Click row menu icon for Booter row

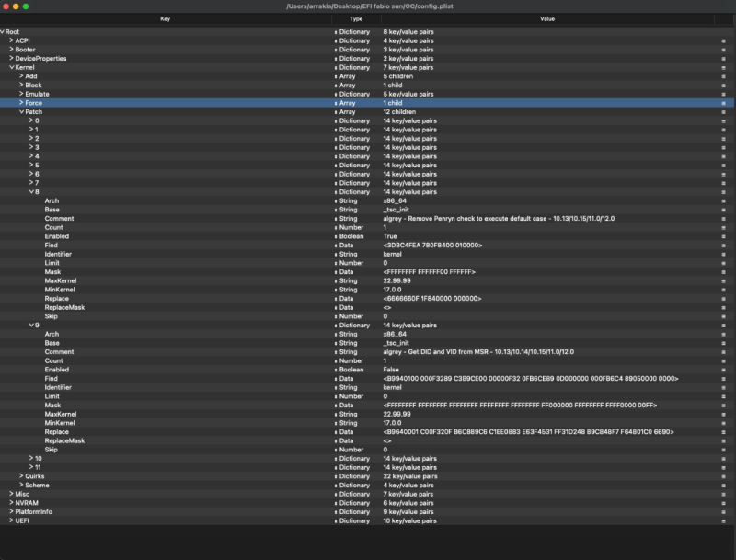723,50
